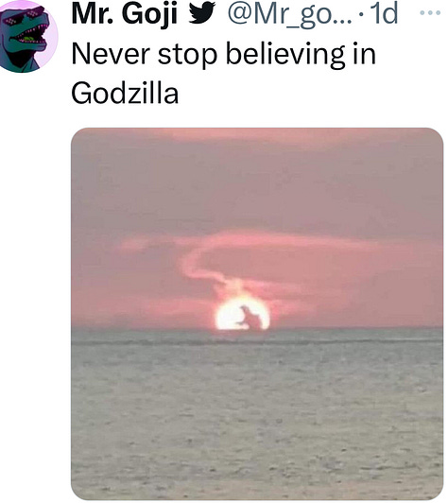The width and height of the screenshot is (448, 503).
Task: Select the word believing in the tweet
Action: click(x=285, y=54)
